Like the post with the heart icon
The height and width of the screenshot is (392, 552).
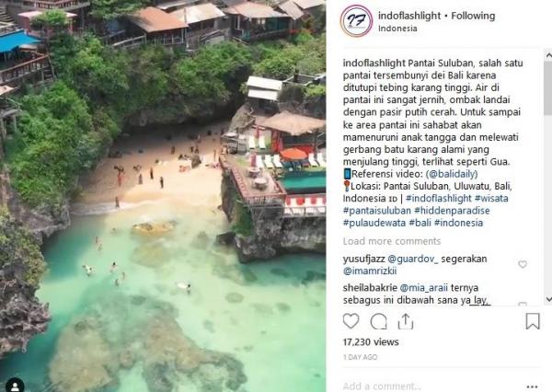click(x=351, y=321)
